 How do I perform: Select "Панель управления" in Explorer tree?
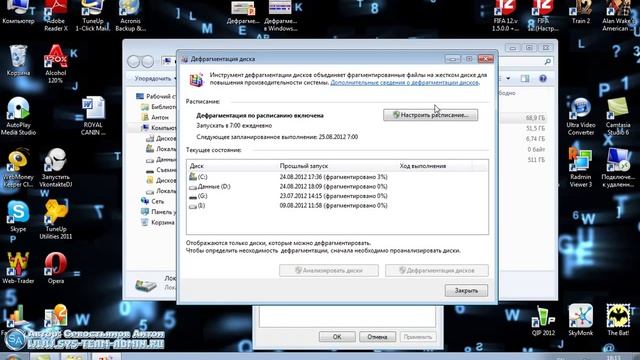click(x=158, y=212)
